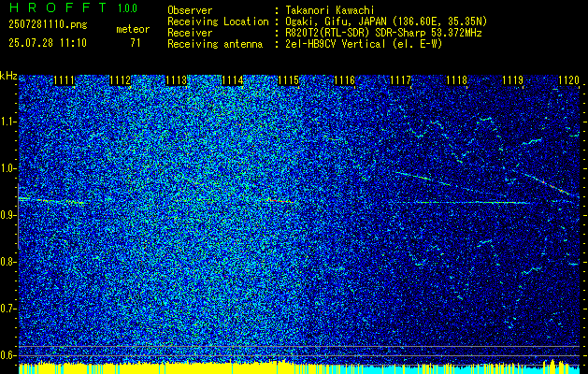Click the Receiving Location label
Viewport: 588px width, 374px height.
pos(218,22)
